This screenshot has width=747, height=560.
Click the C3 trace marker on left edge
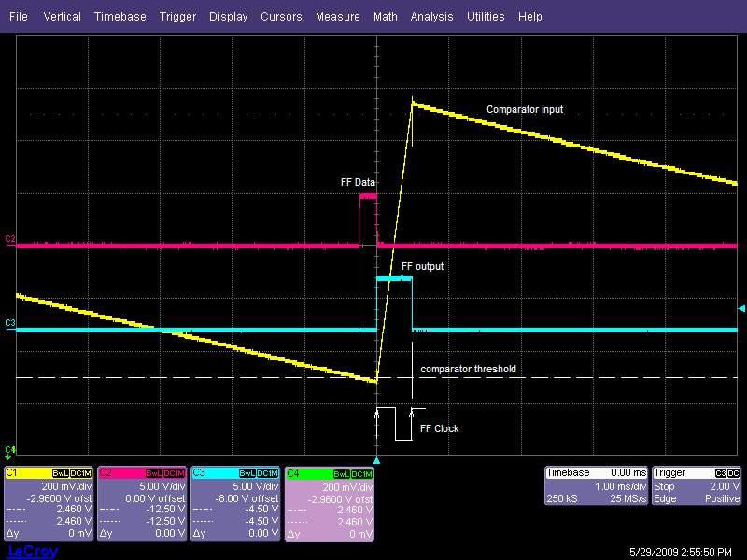point(9,323)
